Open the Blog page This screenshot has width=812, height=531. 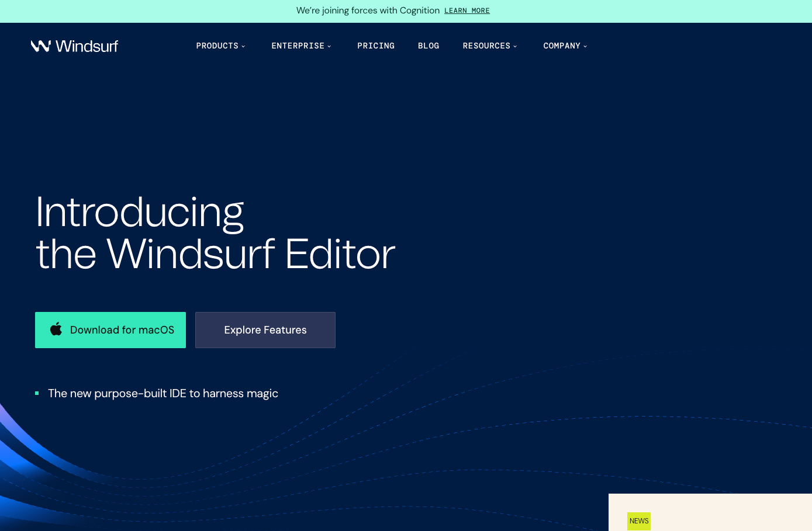point(429,46)
